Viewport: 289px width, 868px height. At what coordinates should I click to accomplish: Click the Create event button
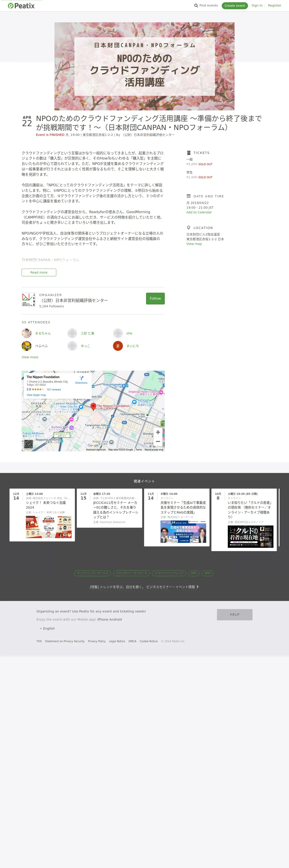pyautogui.click(x=235, y=6)
